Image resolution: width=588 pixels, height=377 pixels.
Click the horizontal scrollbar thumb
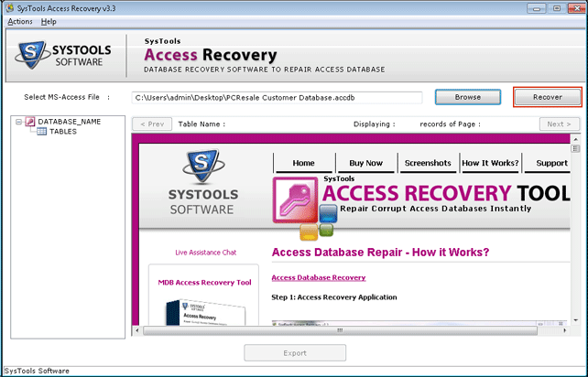(340, 330)
